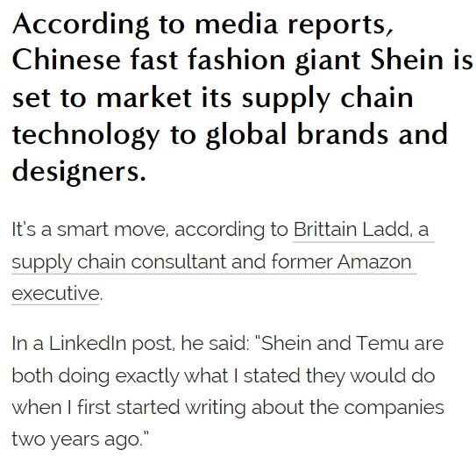Click the quote text 'Shein and Temu are'
Image resolution: width=476 pixels, height=464 pixels.
pos(352,344)
